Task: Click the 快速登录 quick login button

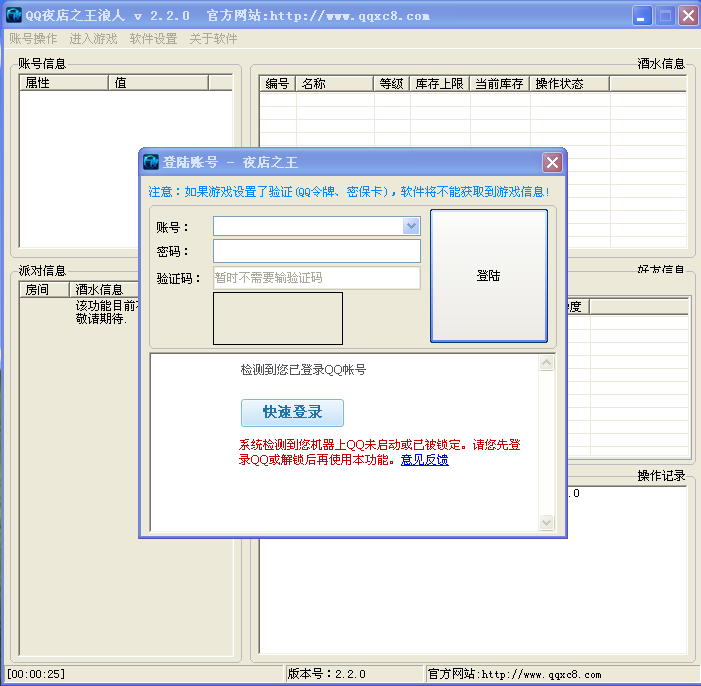Action: (292, 412)
